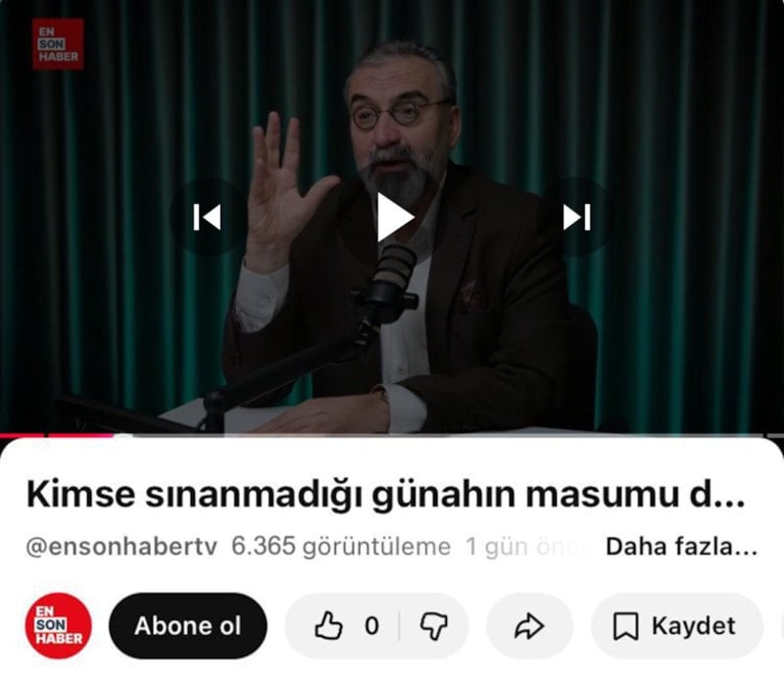The image size is (784, 677).
Task: Play the video with center play button
Action: tap(395, 218)
